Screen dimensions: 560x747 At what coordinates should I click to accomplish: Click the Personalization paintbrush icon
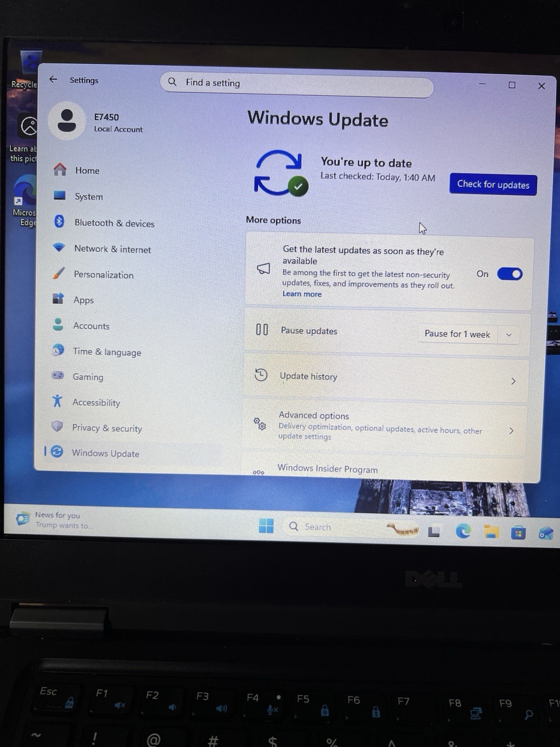[58, 273]
